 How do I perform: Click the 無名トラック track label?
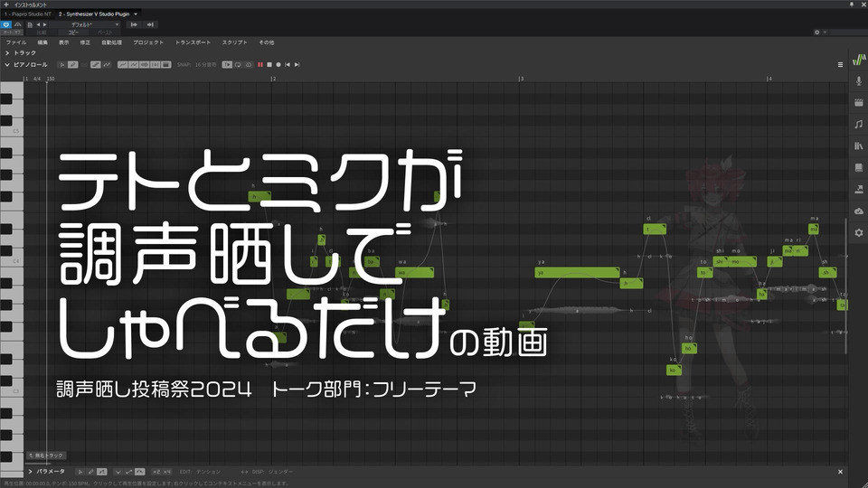tap(46, 455)
